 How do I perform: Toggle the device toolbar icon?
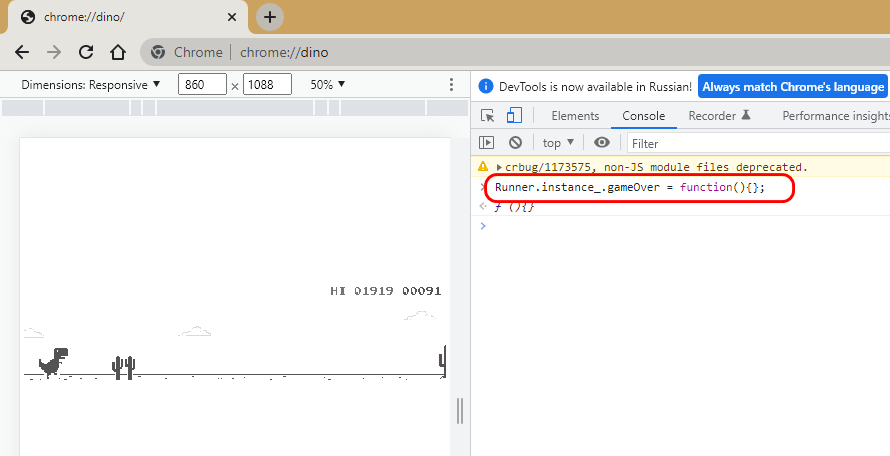514,116
